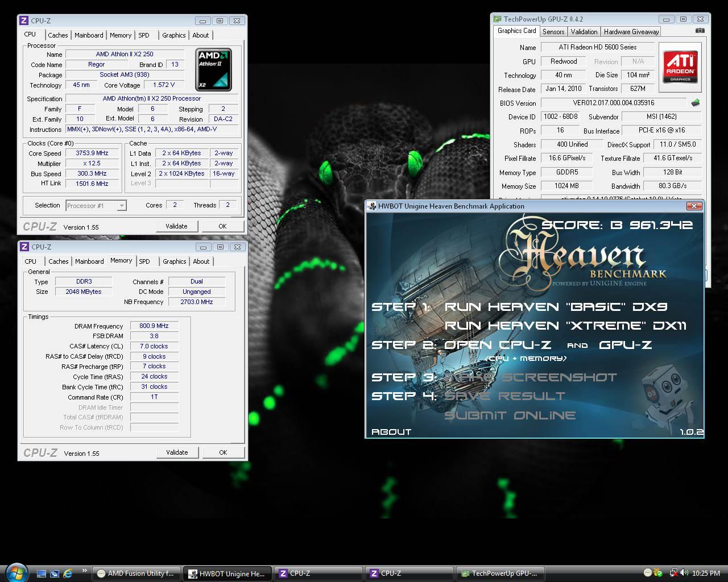Click the GPU-Z title bar icon
The image size is (728, 582).
[x=497, y=19]
